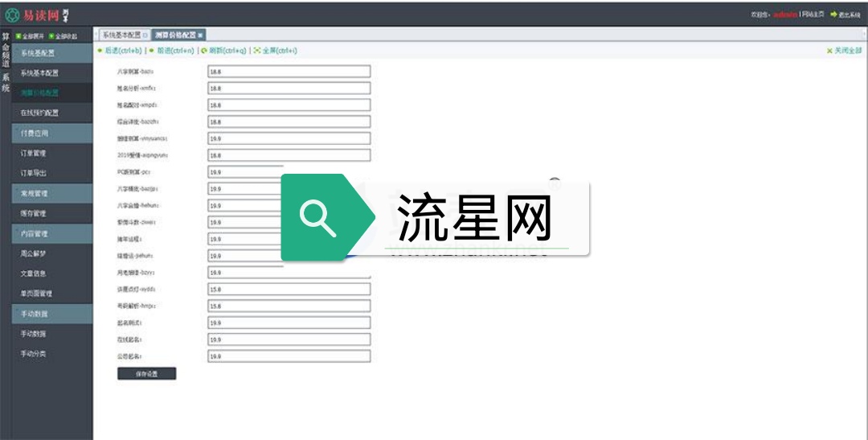Click the price field for bzyy
Image resolution: width=868 pixels, height=440 pixels.
coord(289,272)
